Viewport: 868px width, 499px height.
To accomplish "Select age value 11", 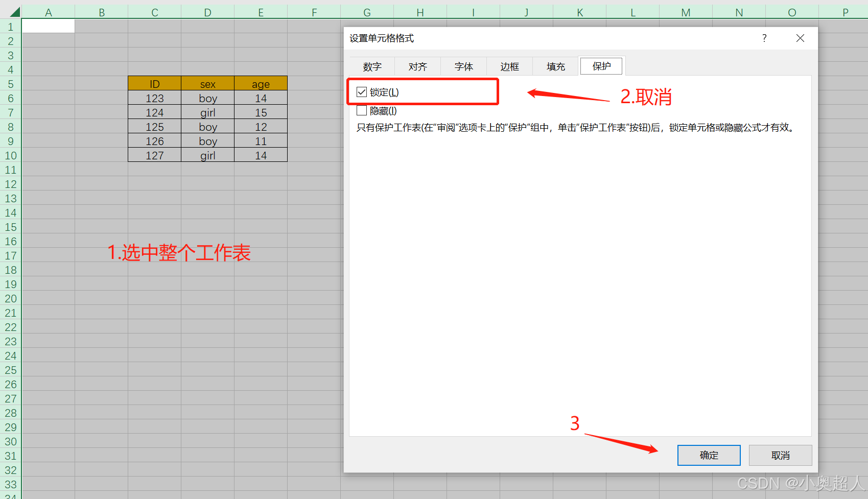I will pyautogui.click(x=261, y=141).
